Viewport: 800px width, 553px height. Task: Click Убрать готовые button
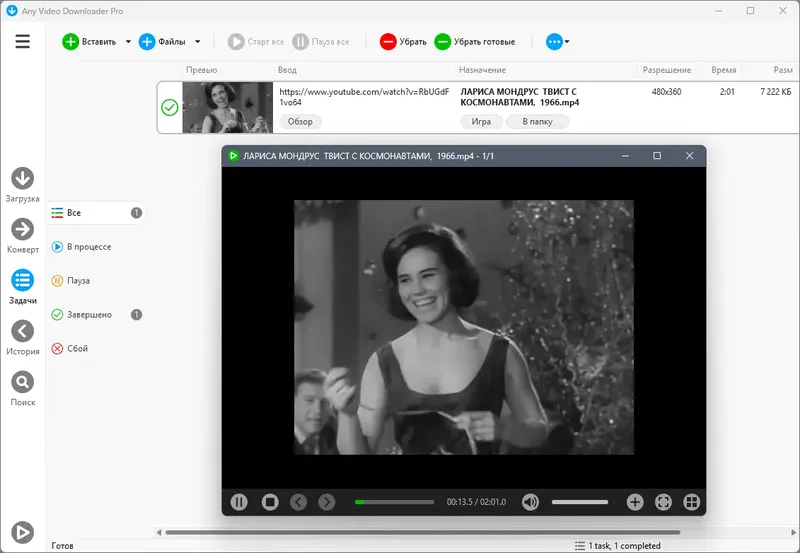(x=474, y=42)
